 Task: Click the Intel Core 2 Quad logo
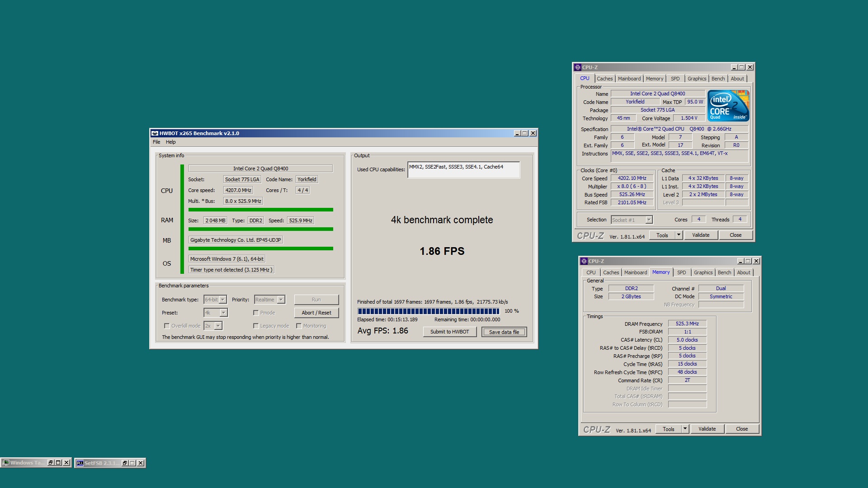pyautogui.click(x=728, y=106)
